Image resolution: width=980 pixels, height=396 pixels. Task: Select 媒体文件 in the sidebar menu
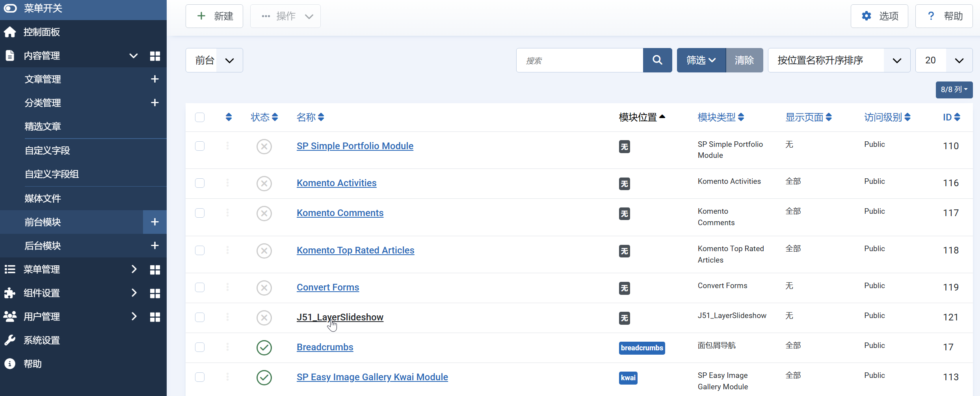(43, 198)
